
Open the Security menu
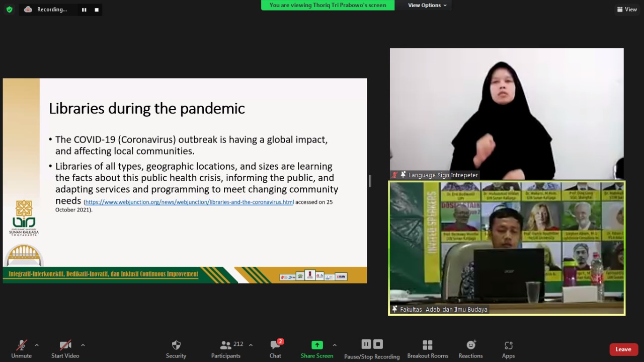coord(176,349)
